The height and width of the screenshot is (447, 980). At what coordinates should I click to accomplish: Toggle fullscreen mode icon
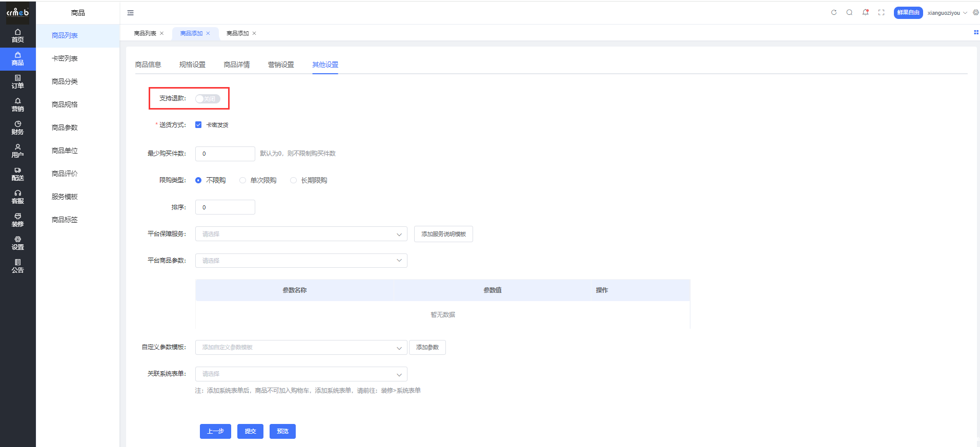(x=881, y=13)
